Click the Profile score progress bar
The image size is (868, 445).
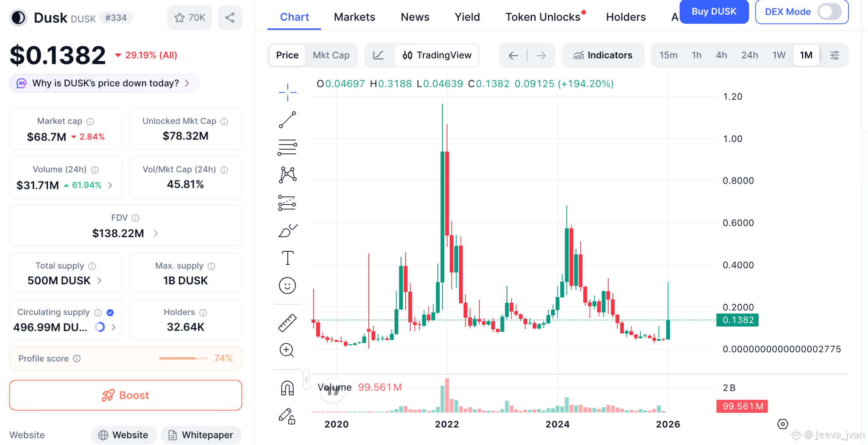184,359
